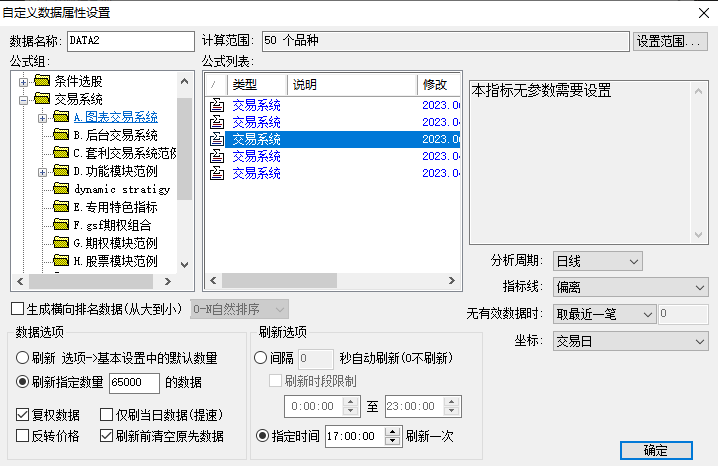Viewport: 718px width, 466px height.
Task: Toggle the 复权数据 checkbox
Action: point(22,415)
